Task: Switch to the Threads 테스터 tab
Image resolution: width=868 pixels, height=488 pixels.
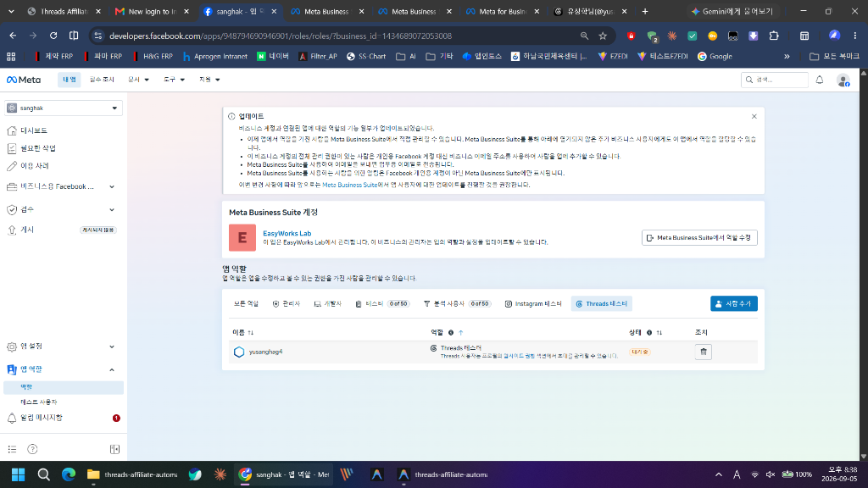Action: [x=601, y=304]
